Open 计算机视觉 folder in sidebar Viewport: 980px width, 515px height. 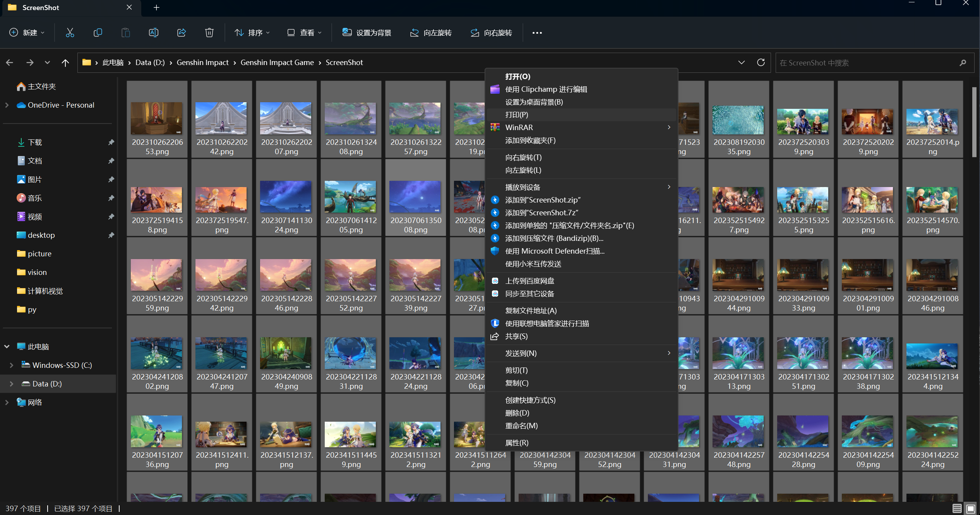tap(40, 291)
